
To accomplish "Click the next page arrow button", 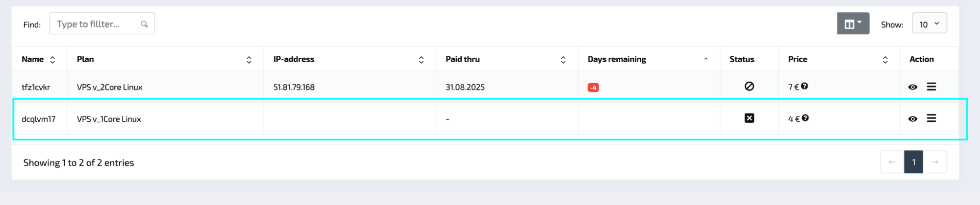I will click(x=935, y=162).
